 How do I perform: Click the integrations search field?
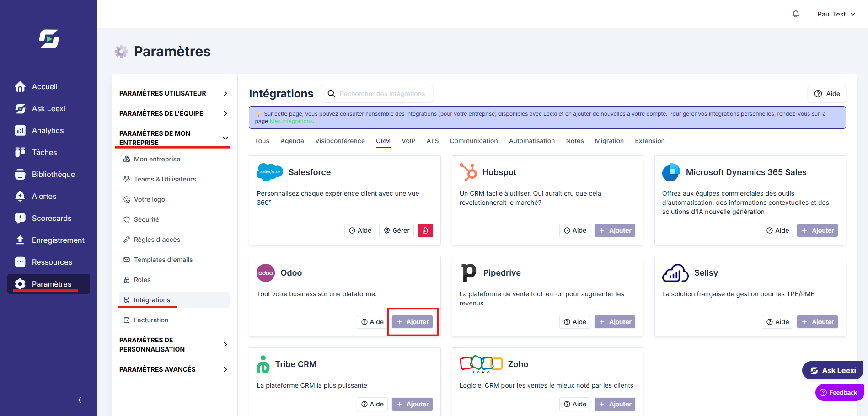(x=377, y=94)
